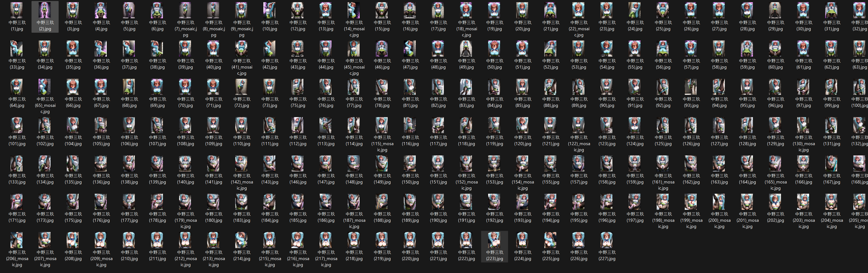Viewport: 868px width, 273px height.
Task: Select the thumbnail of 中野三玖 (72).jpg
Action: [x=242, y=87]
